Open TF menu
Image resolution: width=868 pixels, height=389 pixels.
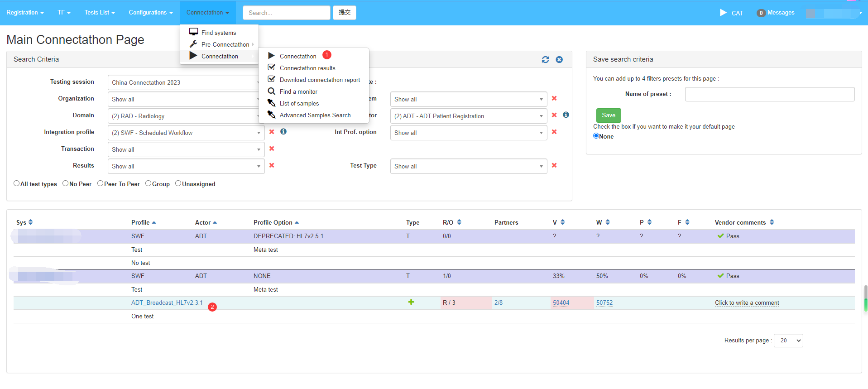pyautogui.click(x=64, y=13)
